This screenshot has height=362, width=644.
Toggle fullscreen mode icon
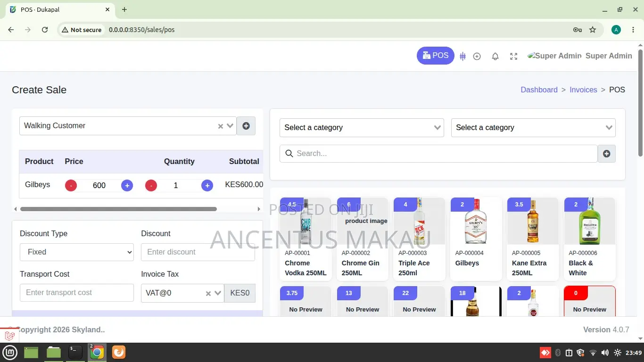[x=514, y=56]
